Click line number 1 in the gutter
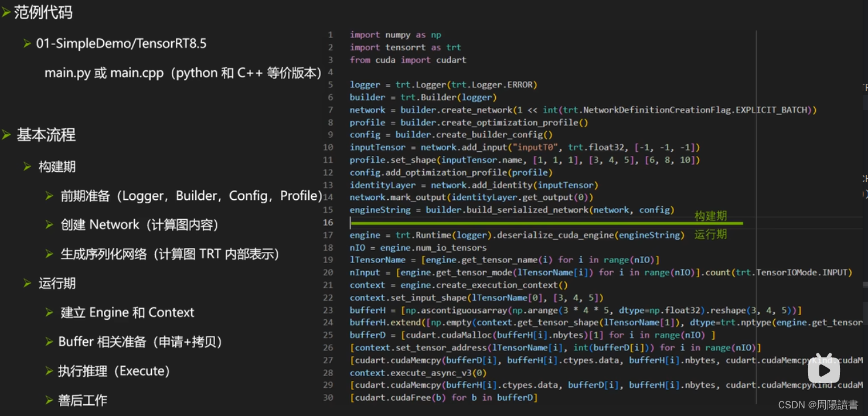Image resolution: width=868 pixels, height=416 pixels. coord(331,35)
